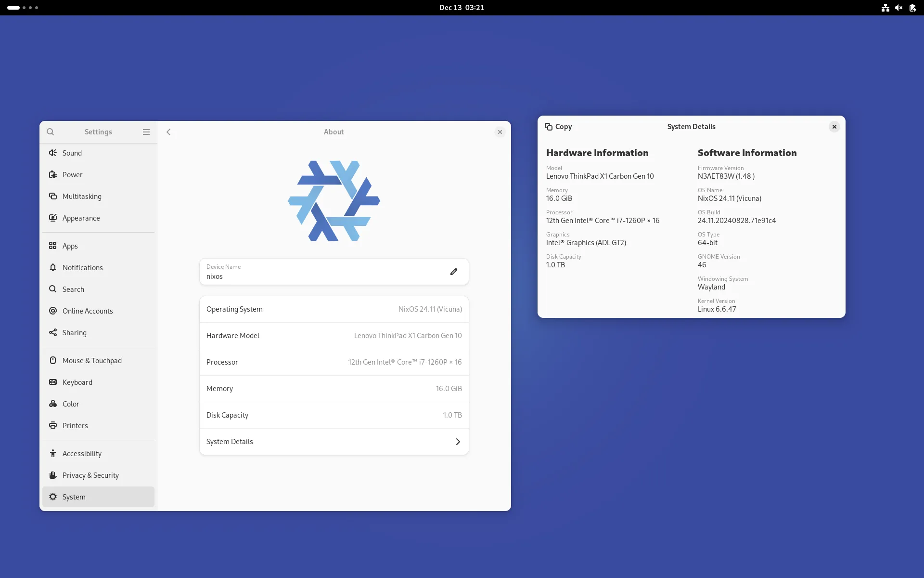
Task: Open network status icon in top bar
Action: click(x=885, y=8)
